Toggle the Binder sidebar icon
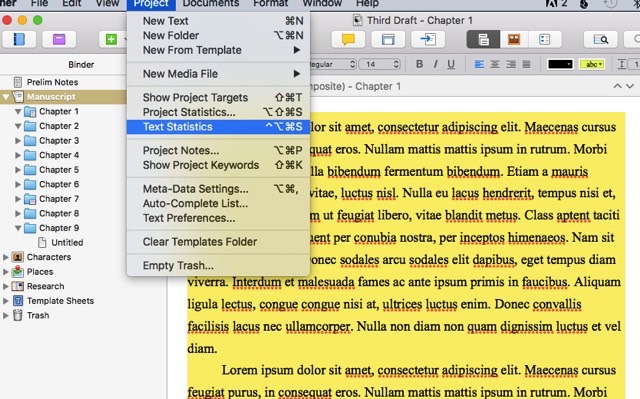 pos(19,39)
